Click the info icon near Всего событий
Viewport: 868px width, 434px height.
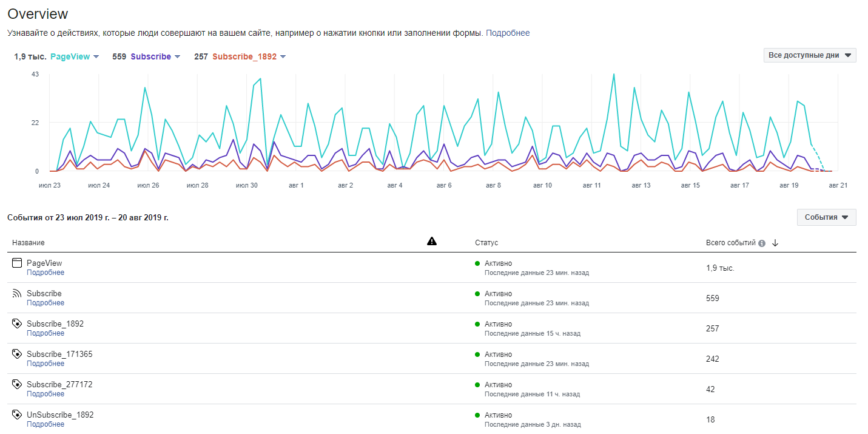[x=762, y=243]
